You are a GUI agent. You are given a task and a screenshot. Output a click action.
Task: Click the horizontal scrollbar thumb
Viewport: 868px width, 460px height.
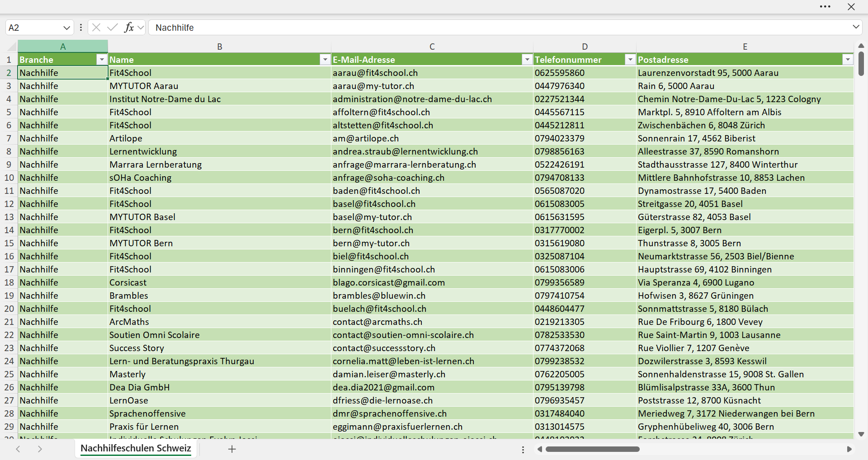coord(593,449)
